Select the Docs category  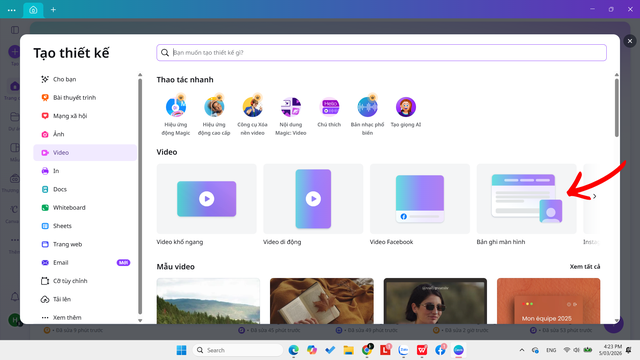(x=85, y=189)
